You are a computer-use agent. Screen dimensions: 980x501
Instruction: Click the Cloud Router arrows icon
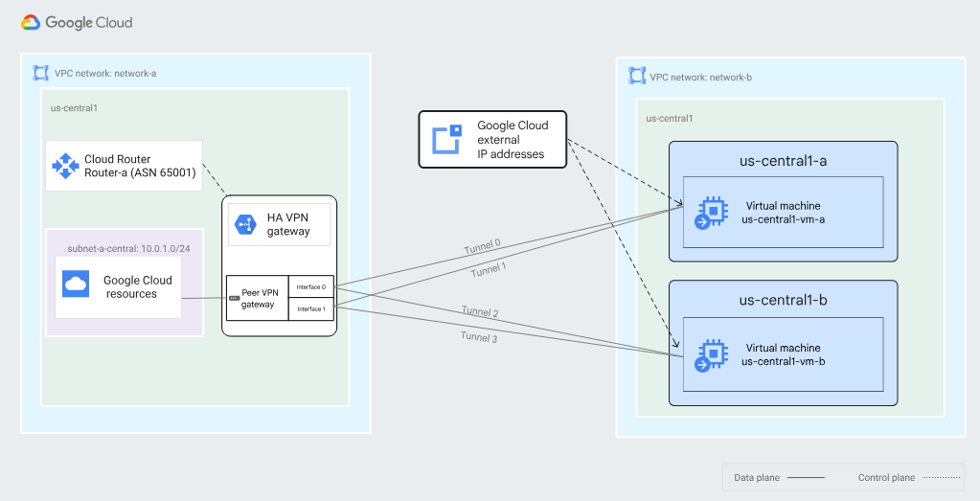65,166
